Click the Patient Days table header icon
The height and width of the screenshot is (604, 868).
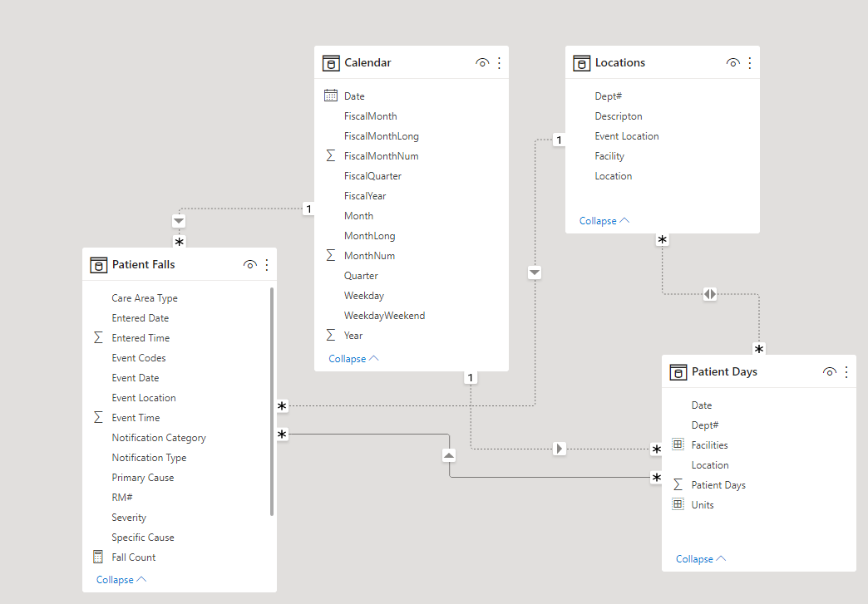pos(678,372)
